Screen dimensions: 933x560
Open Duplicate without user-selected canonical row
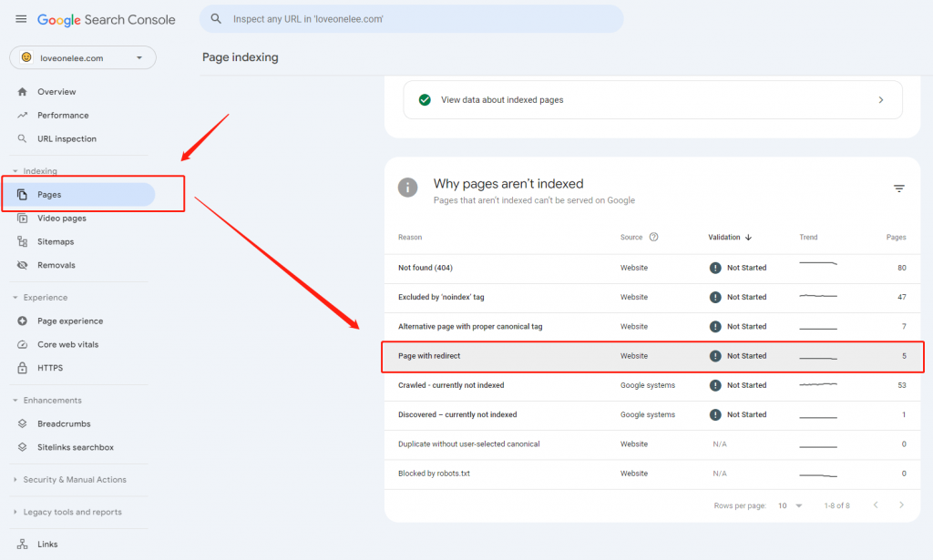[652, 444]
